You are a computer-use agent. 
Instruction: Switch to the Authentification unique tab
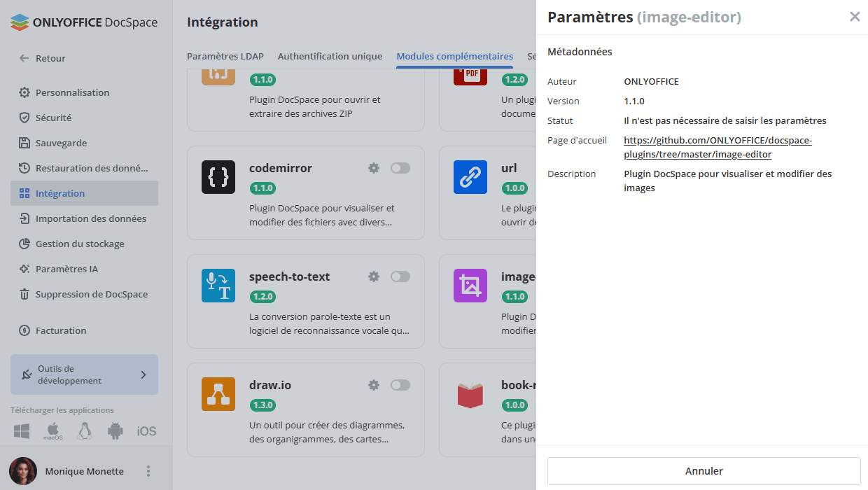point(330,56)
